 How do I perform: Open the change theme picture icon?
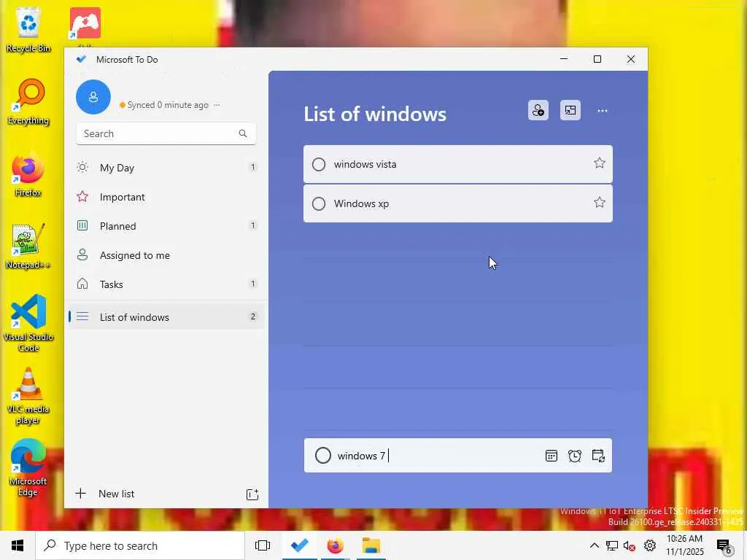coord(570,111)
